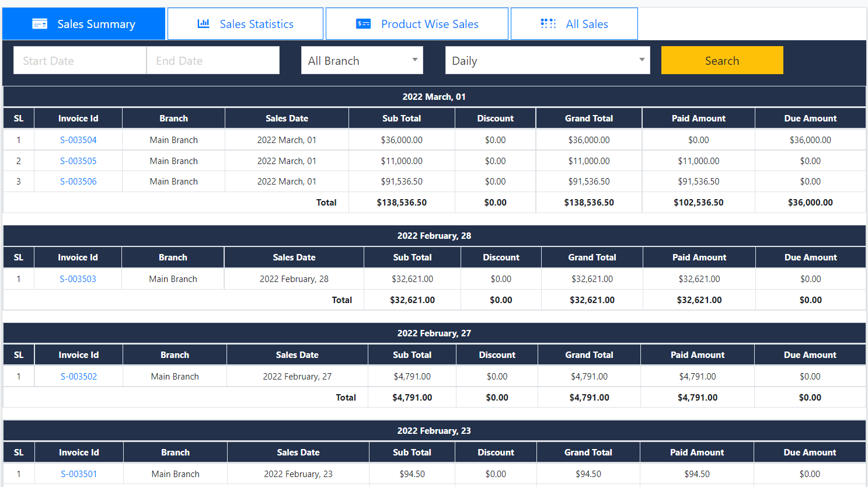Click the End Date input field
The height and width of the screenshot is (487, 868).
[212, 60]
